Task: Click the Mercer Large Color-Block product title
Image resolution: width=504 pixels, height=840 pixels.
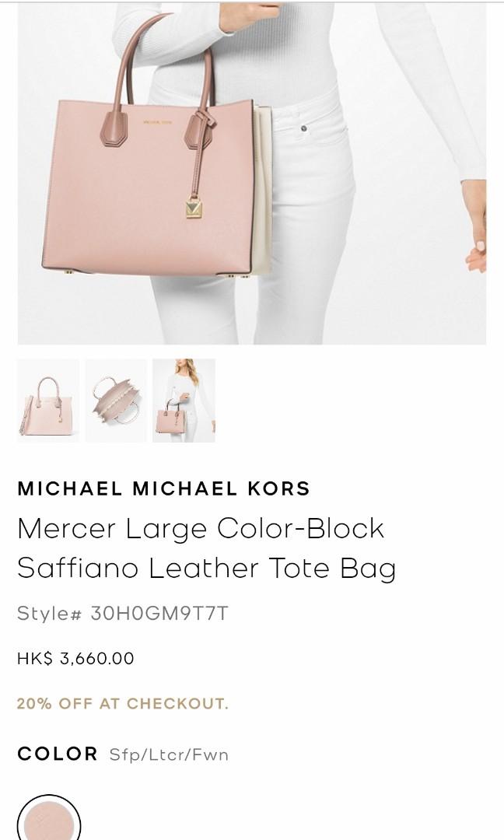Action: [x=207, y=548]
